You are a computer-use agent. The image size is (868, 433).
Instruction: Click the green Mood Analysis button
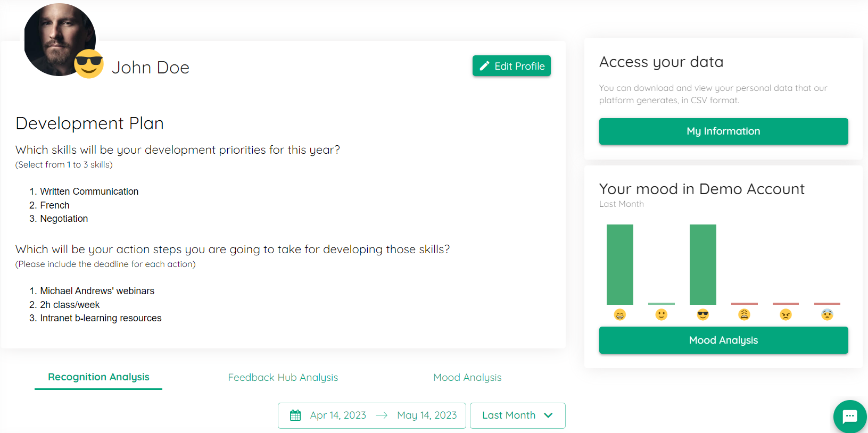723,340
